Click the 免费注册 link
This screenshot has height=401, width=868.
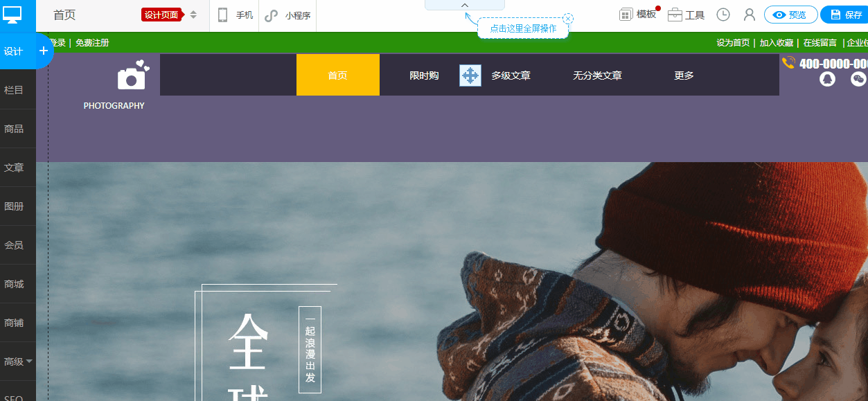pos(92,43)
